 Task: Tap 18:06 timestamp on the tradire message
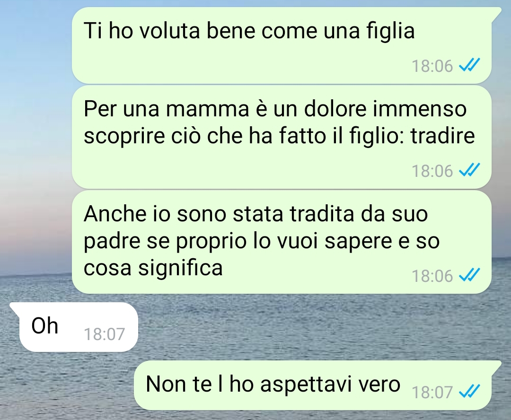coord(432,171)
